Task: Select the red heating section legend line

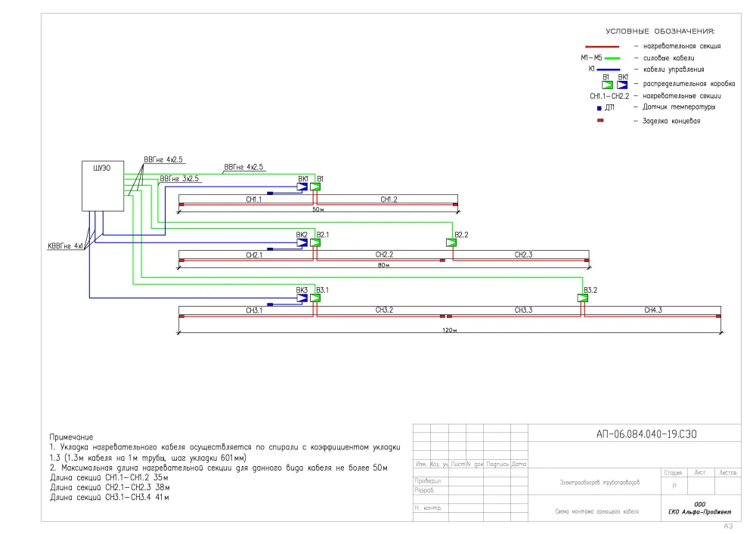Action: point(603,47)
